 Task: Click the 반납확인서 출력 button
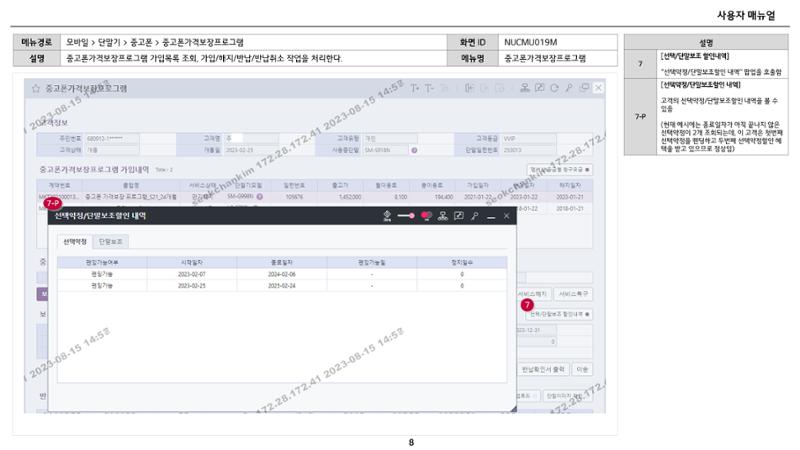(543, 369)
